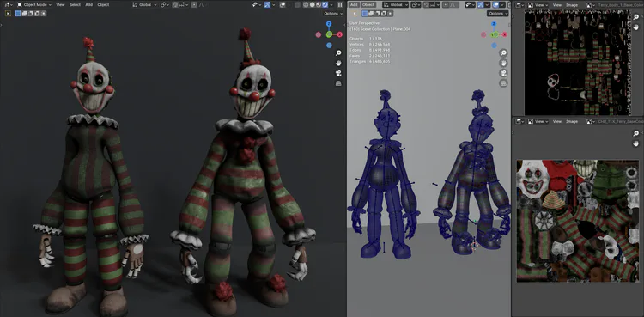Open Object menu in left 3D viewport
The width and height of the screenshot is (644, 317).
[103, 5]
